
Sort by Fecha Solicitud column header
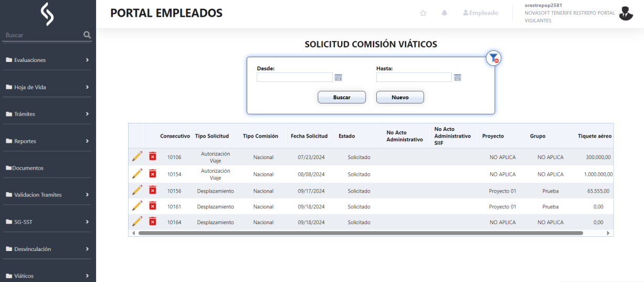309,136
